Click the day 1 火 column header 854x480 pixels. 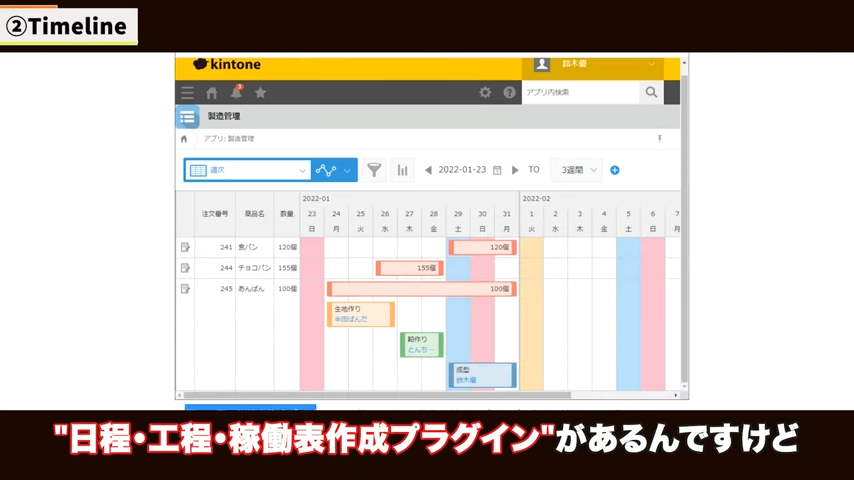(x=532, y=221)
